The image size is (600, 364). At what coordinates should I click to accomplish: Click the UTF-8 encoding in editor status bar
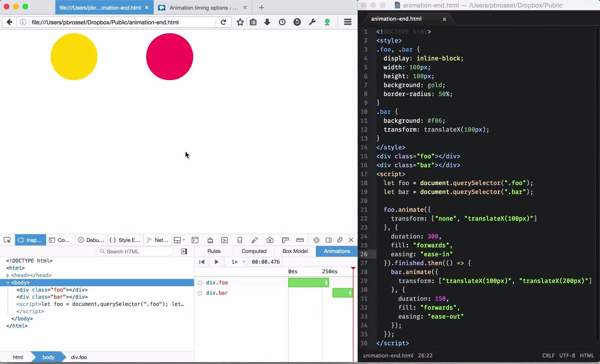(x=567, y=356)
